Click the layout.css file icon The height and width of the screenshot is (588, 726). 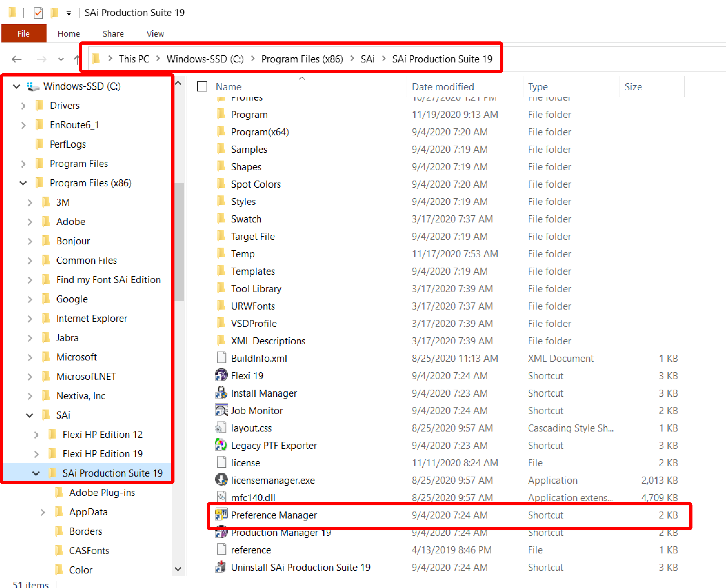[x=221, y=428]
